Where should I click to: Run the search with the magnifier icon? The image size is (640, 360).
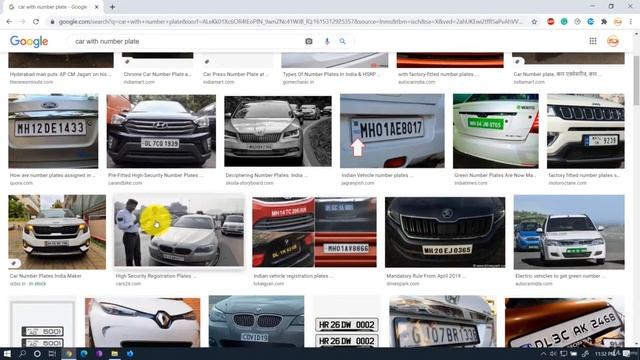(x=342, y=41)
